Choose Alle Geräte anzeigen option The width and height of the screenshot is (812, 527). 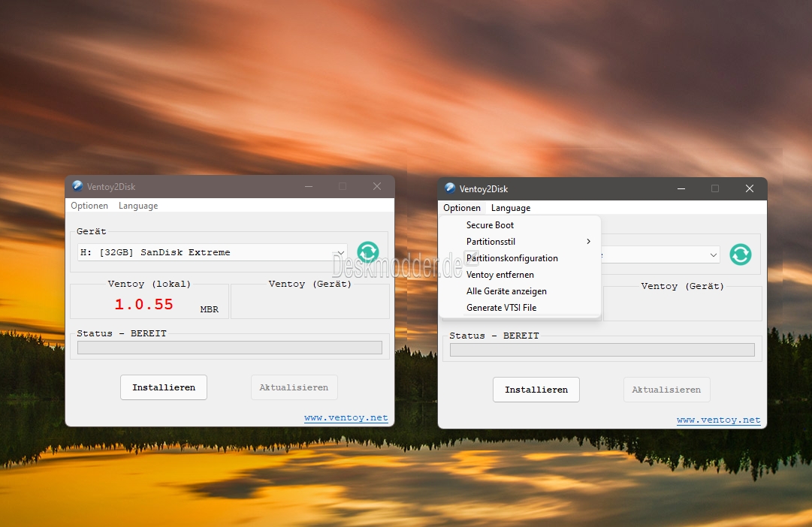point(520,291)
